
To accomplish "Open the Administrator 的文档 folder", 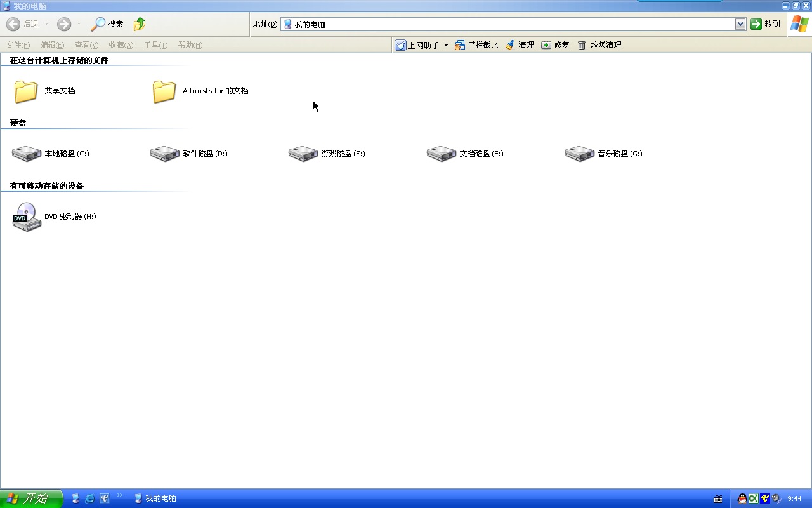I will (165, 91).
